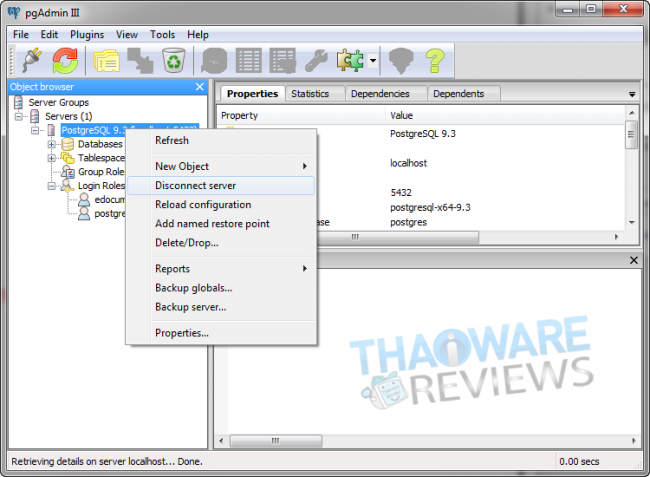Click the localhost value cell
The width and height of the screenshot is (650, 477).
pos(408,163)
